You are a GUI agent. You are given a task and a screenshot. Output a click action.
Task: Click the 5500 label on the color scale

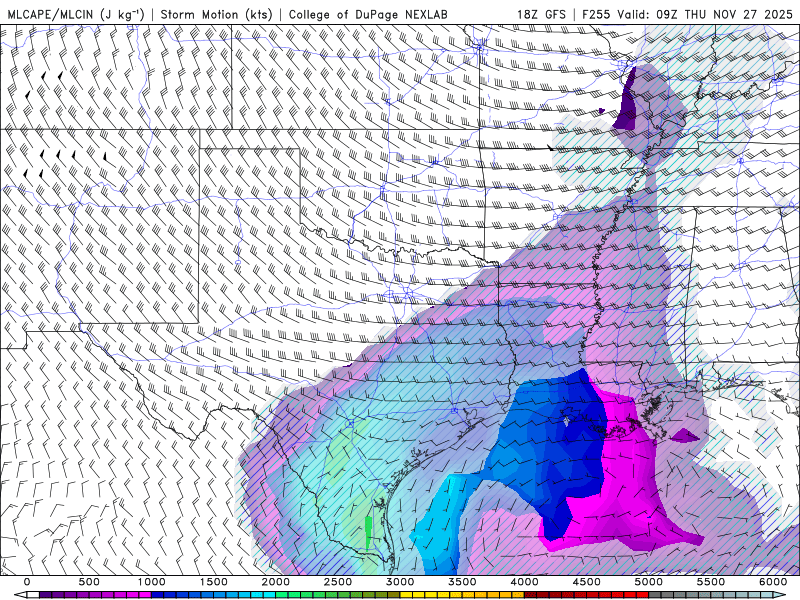pyautogui.click(x=711, y=582)
